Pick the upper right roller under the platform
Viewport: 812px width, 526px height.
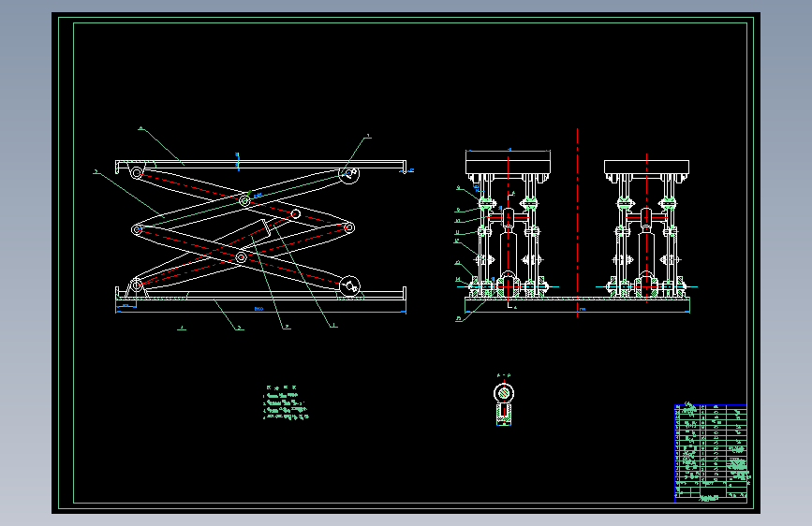tap(349, 173)
